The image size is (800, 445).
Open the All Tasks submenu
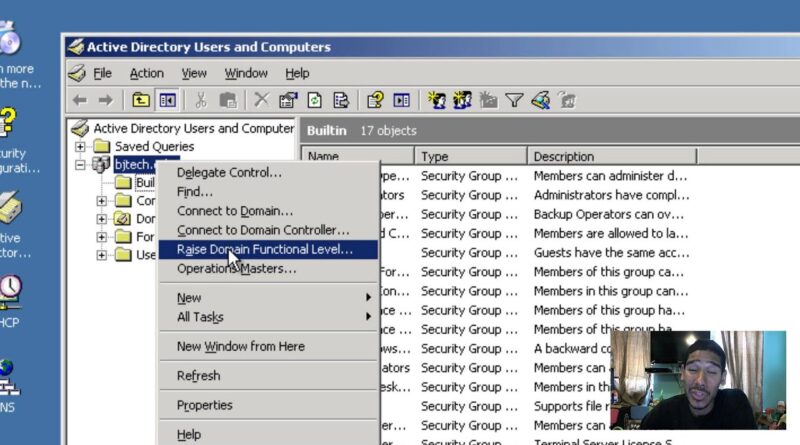click(x=268, y=317)
